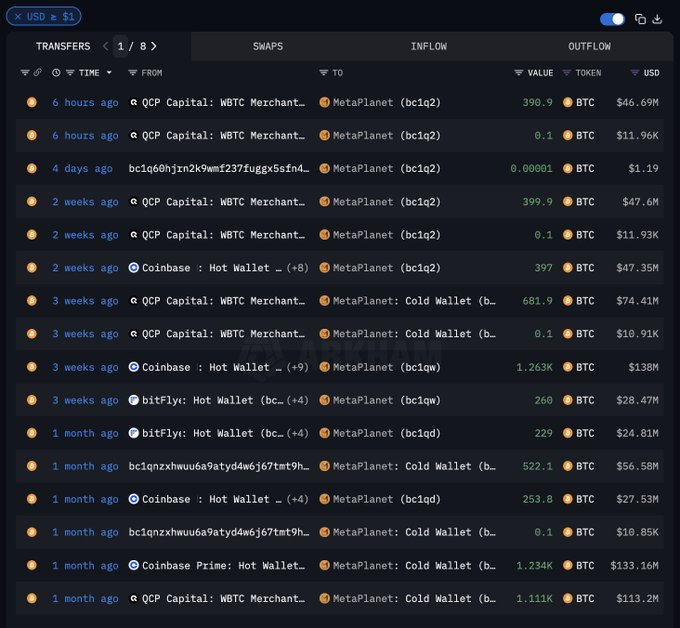Expand the (+8) additional senders
680x628 pixels.
pos(298,268)
